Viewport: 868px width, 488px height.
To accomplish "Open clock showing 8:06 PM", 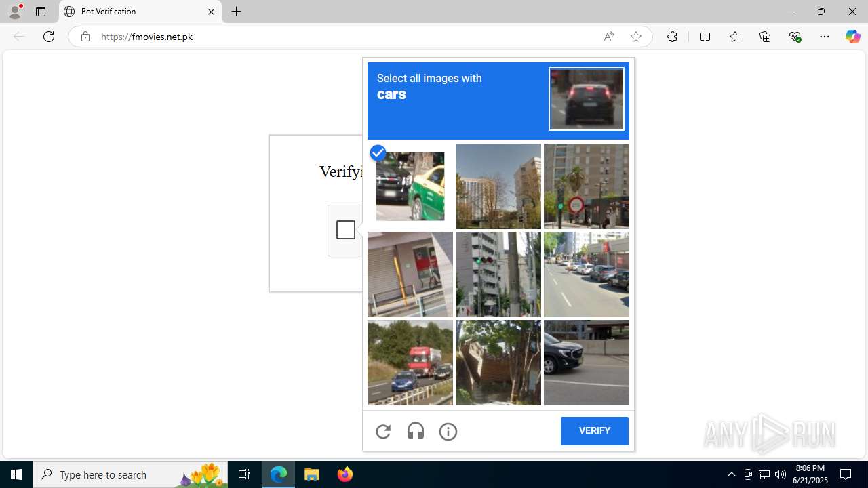I will pyautogui.click(x=811, y=474).
